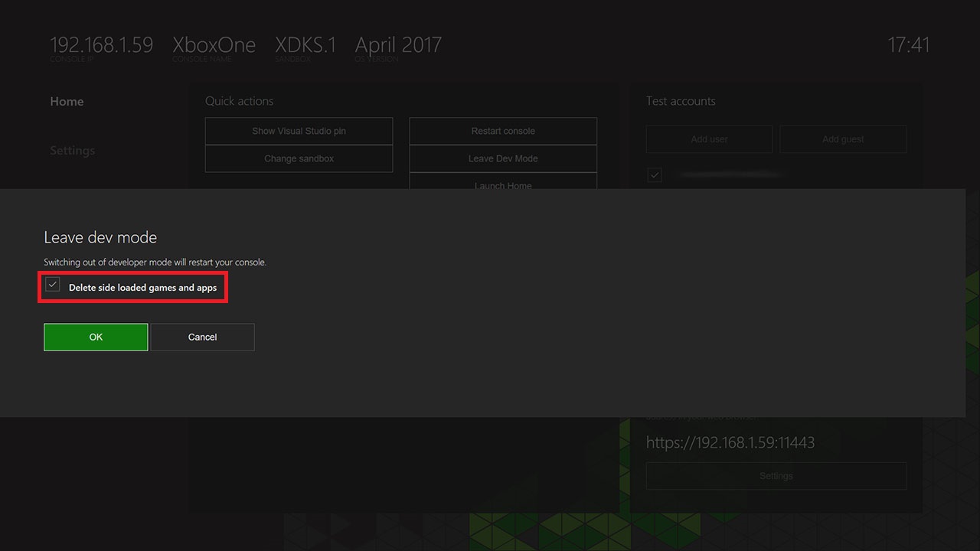The height and width of the screenshot is (551, 980).
Task: Open Settings from the left sidebar
Action: click(x=72, y=150)
